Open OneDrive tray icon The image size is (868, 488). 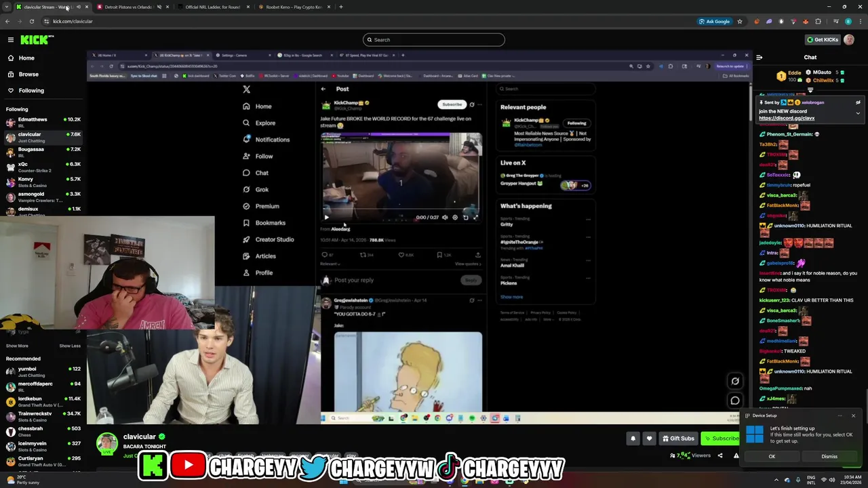(787, 480)
